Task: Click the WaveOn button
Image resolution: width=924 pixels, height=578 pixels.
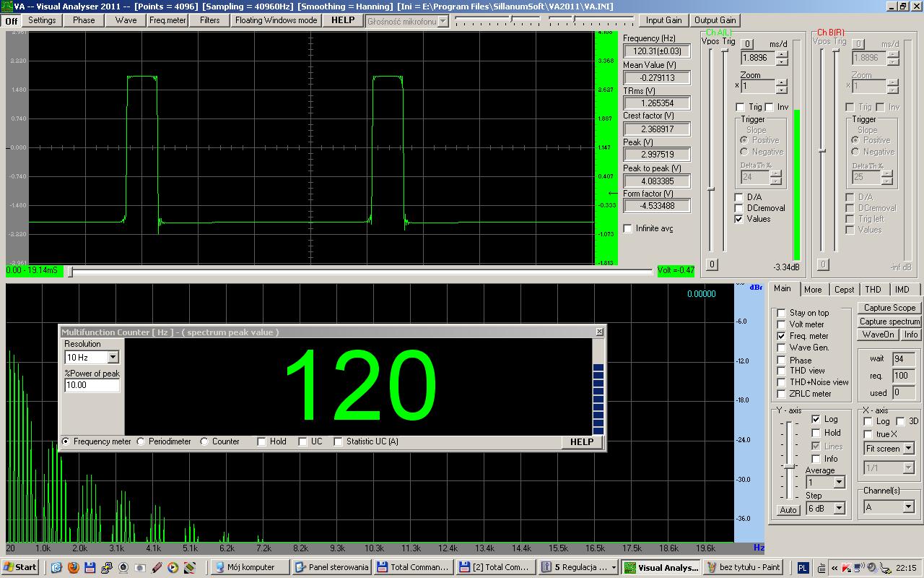Action: click(878, 335)
